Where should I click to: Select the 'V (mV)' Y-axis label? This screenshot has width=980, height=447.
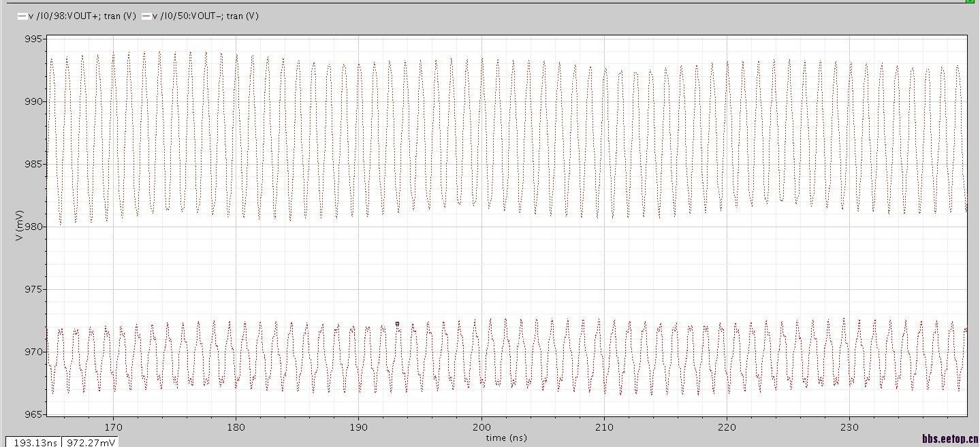[x=21, y=226]
